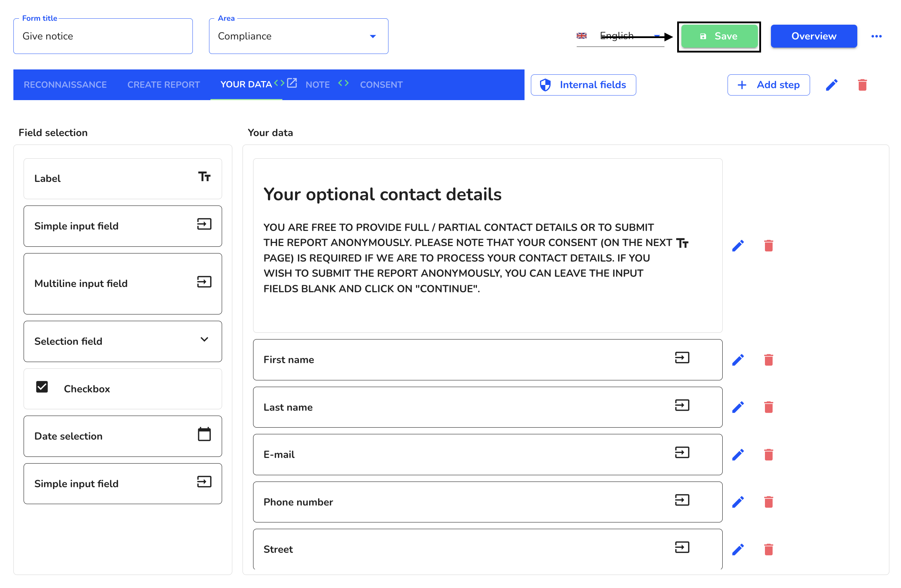This screenshot has width=901, height=588.
Task: Click the pencil icon beside First name
Action: [737, 360]
